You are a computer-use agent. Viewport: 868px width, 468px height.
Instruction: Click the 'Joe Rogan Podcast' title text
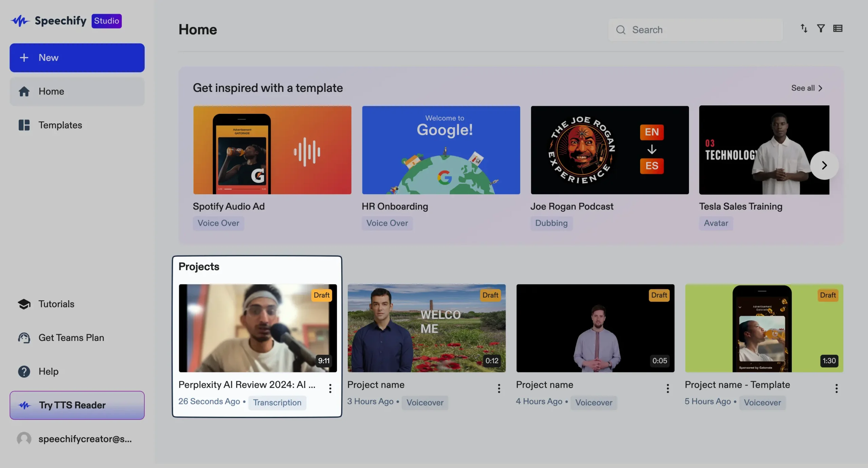click(x=572, y=206)
